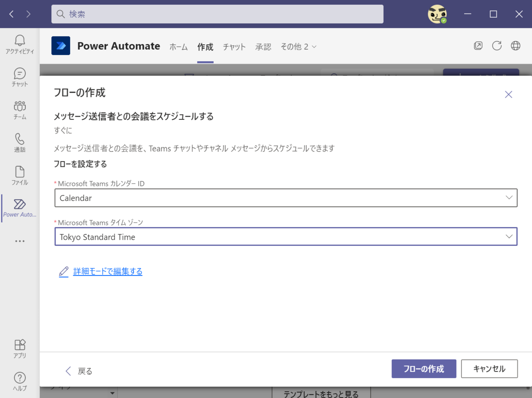Switch to the ホーム tab
Viewport: 532px width, 398px height.
(x=179, y=47)
